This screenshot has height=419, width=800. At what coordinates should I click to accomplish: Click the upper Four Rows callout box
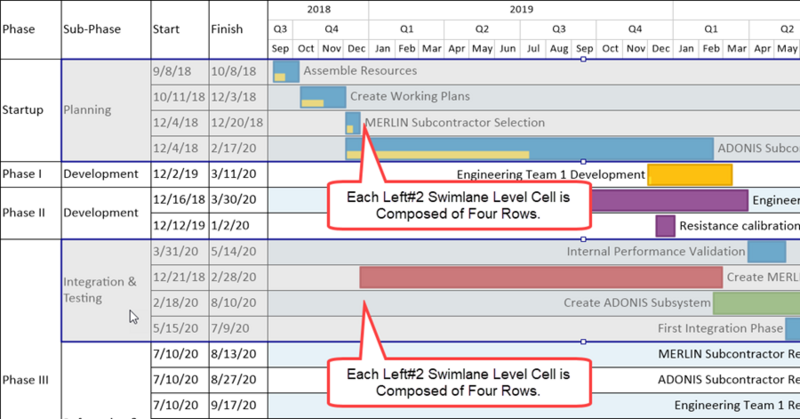click(x=459, y=205)
